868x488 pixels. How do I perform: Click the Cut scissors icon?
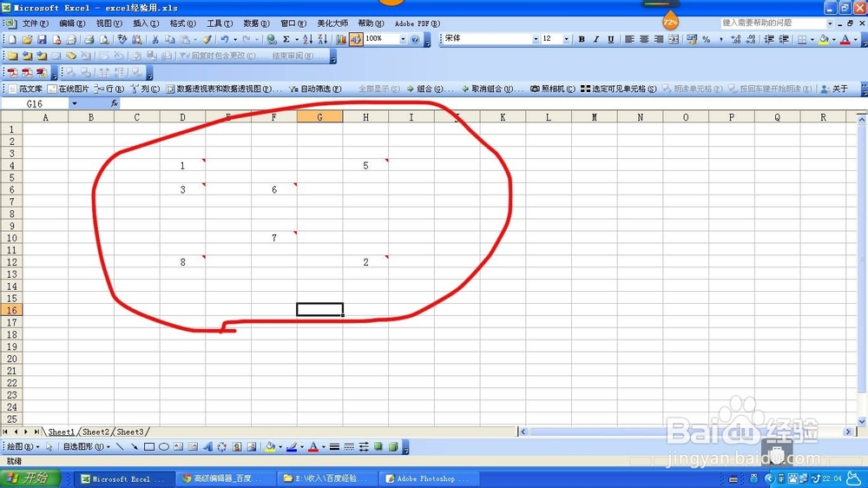pos(155,39)
